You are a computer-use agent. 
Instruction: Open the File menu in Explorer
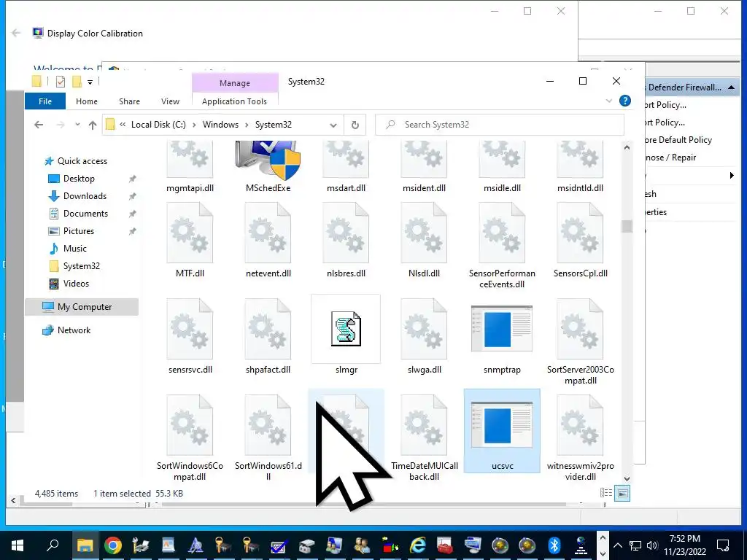coord(45,101)
